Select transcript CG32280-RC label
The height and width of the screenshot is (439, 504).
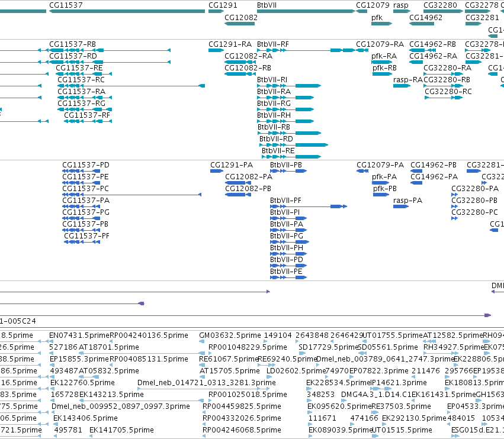(x=448, y=92)
